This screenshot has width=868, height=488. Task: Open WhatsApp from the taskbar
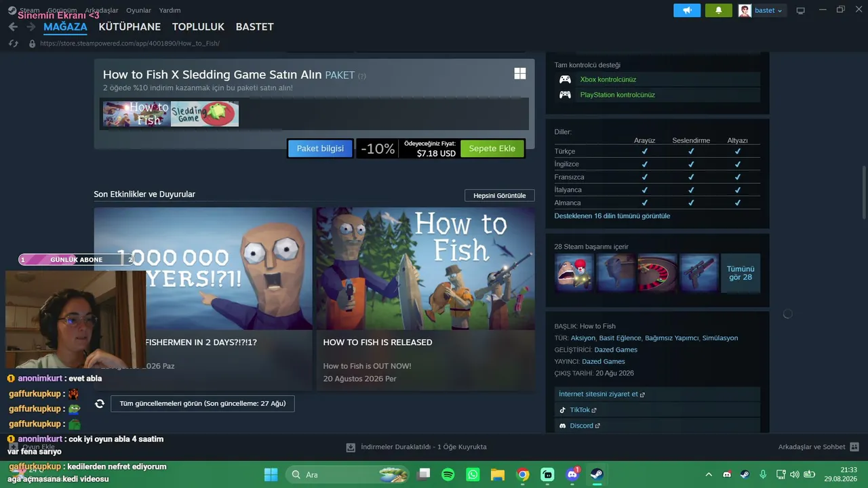coord(473,474)
